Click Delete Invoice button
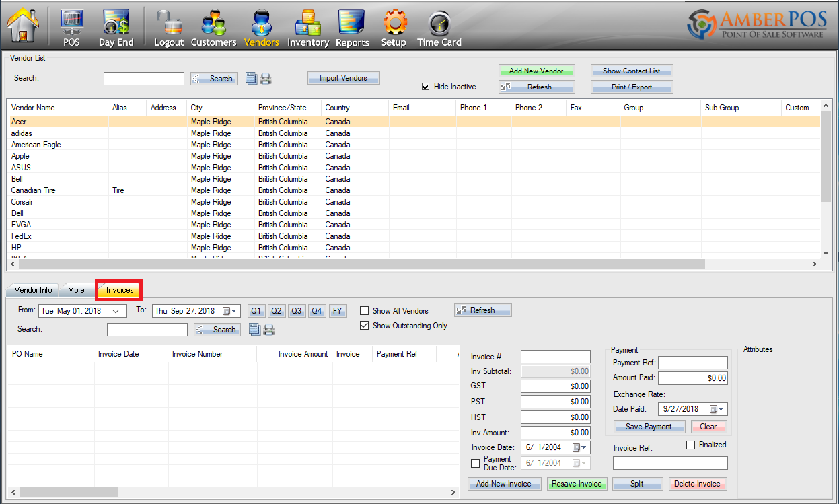The height and width of the screenshot is (504, 839). point(698,484)
